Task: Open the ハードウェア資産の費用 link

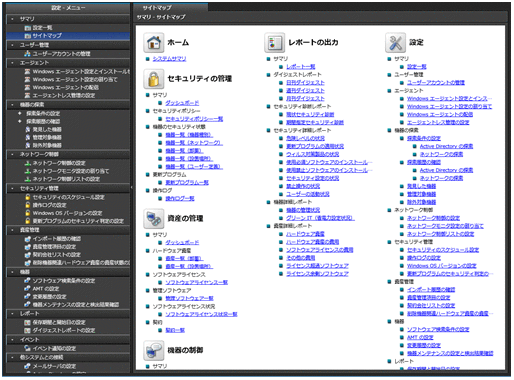Action: pyautogui.click(x=313, y=242)
